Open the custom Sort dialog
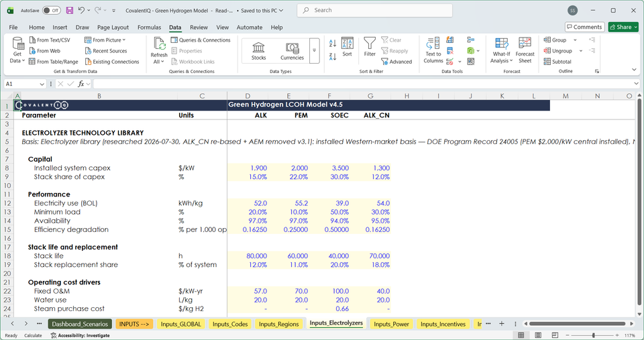Image resolution: width=644 pixels, height=340 pixels. (x=347, y=47)
